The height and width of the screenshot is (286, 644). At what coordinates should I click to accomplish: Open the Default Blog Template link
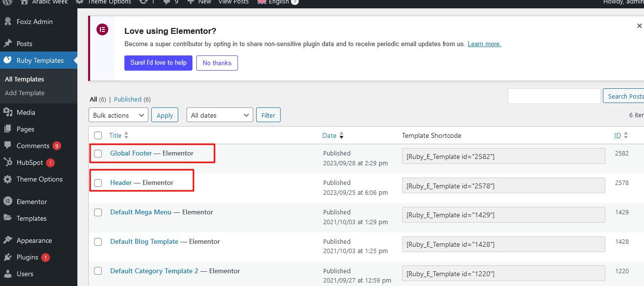tap(144, 241)
